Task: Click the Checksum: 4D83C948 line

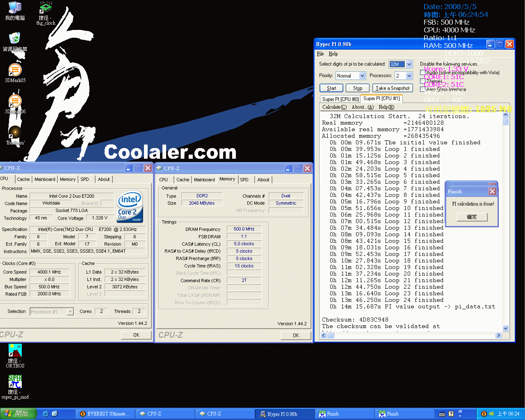Action: (355, 320)
